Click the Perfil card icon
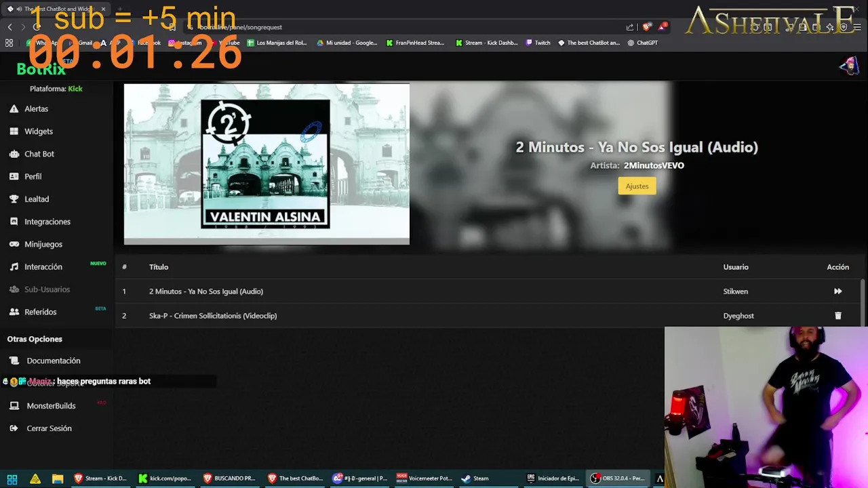 click(14, 176)
